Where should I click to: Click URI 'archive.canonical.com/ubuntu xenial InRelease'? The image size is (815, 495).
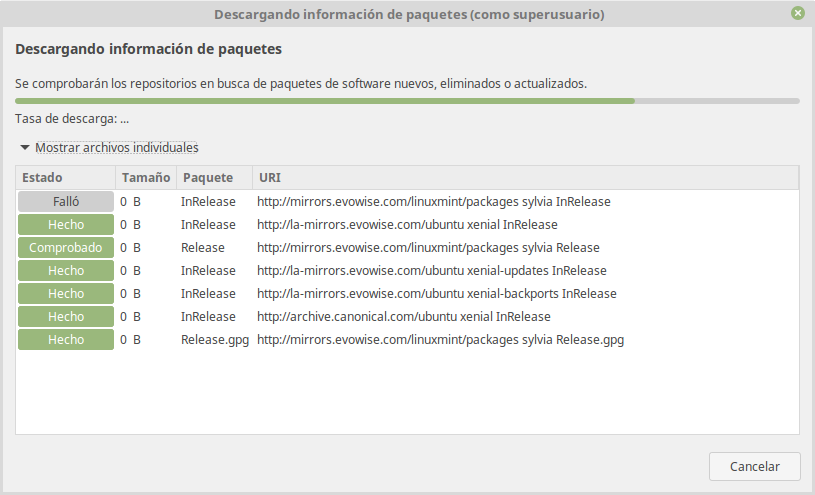coord(404,317)
